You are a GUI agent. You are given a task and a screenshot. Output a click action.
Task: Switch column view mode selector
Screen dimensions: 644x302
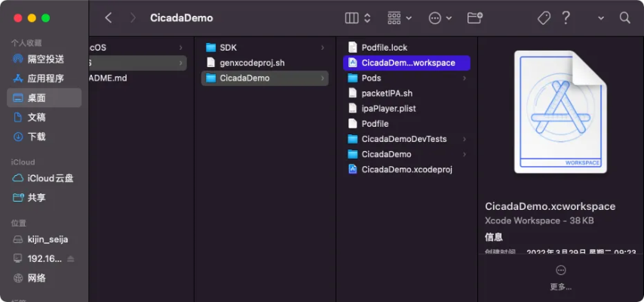[x=357, y=17]
